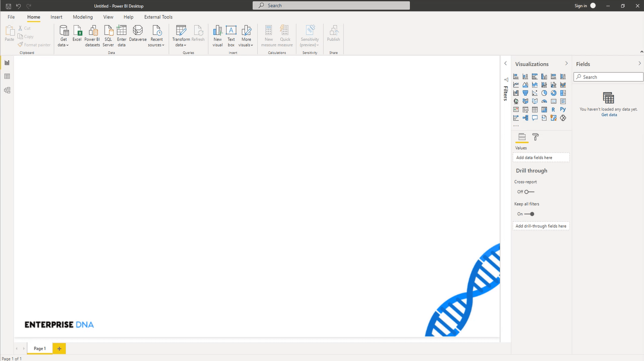Expand the Filters pane arrow

505,63
